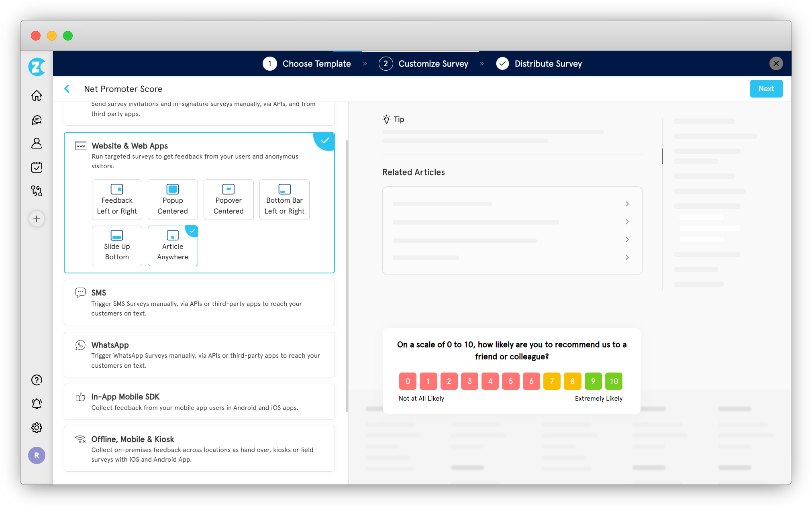812x505 pixels.
Task: Click the Next button
Action: pos(766,89)
